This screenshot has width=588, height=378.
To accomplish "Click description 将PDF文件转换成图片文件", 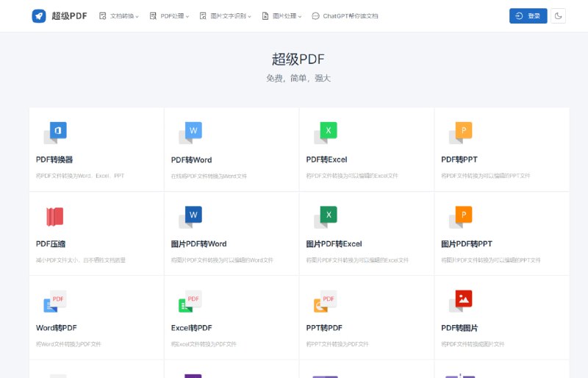I will point(473,344).
